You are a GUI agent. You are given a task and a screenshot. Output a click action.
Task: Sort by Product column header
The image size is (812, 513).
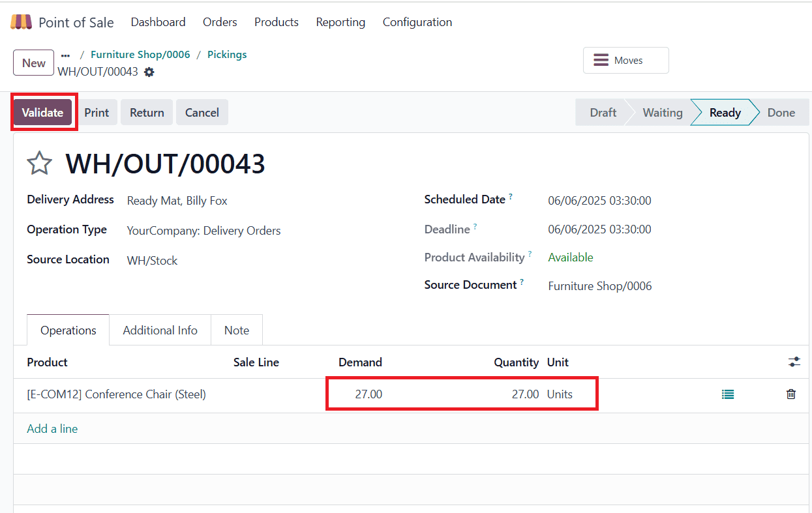47,362
